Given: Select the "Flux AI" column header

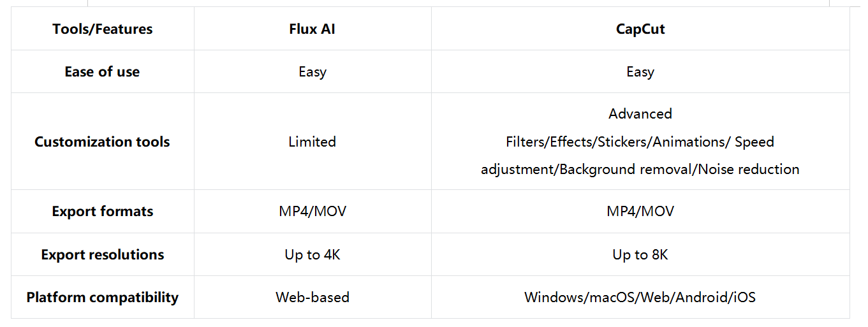Looking at the screenshot, I should 312,29.
